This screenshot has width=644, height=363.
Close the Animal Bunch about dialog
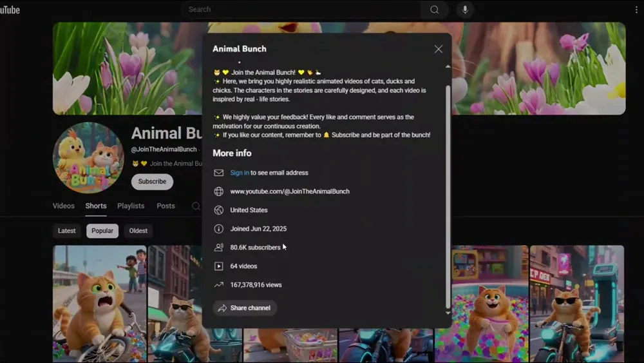tap(439, 49)
